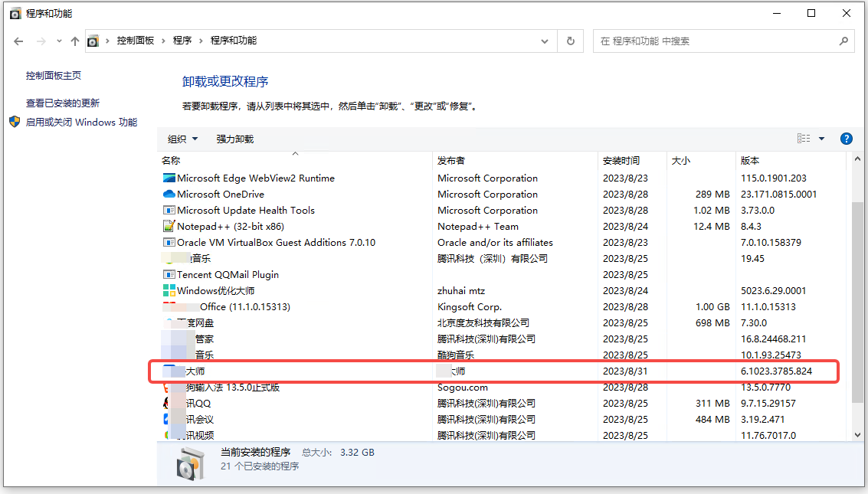
Task: Open the 程序 breadcrumb
Action: (x=182, y=41)
